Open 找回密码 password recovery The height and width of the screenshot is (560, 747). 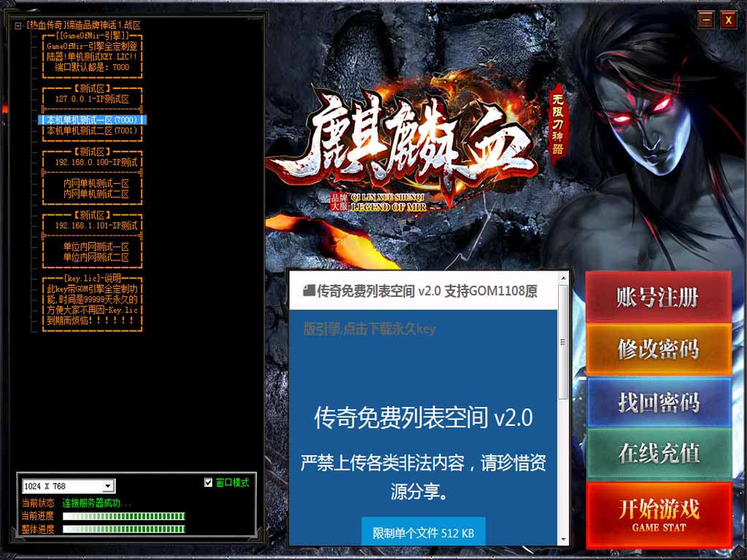point(659,402)
